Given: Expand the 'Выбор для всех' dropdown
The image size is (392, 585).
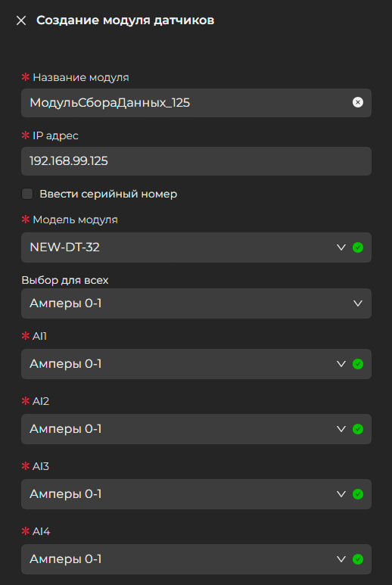Looking at the screenshot, I should pyautogui.click(x=196, y=303).
